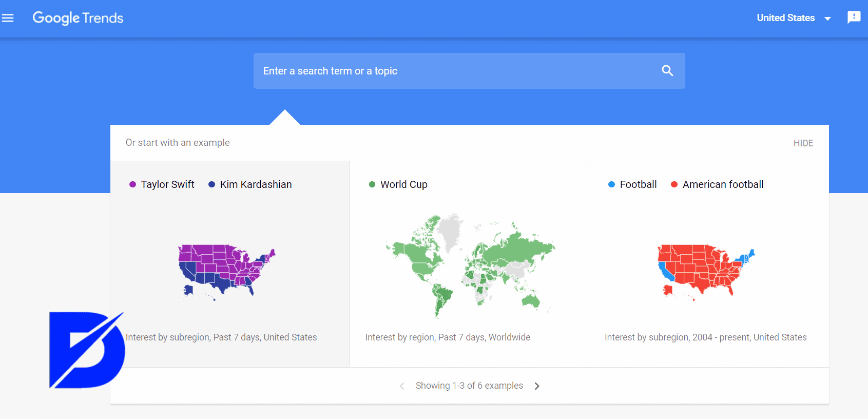Hide the examples panel

point(803,143)
